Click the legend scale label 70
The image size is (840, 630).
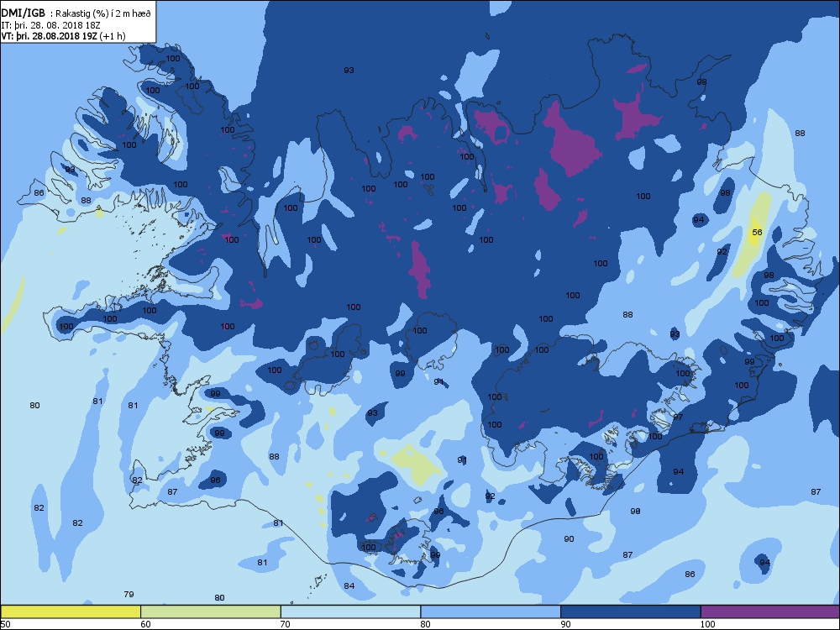286,624
